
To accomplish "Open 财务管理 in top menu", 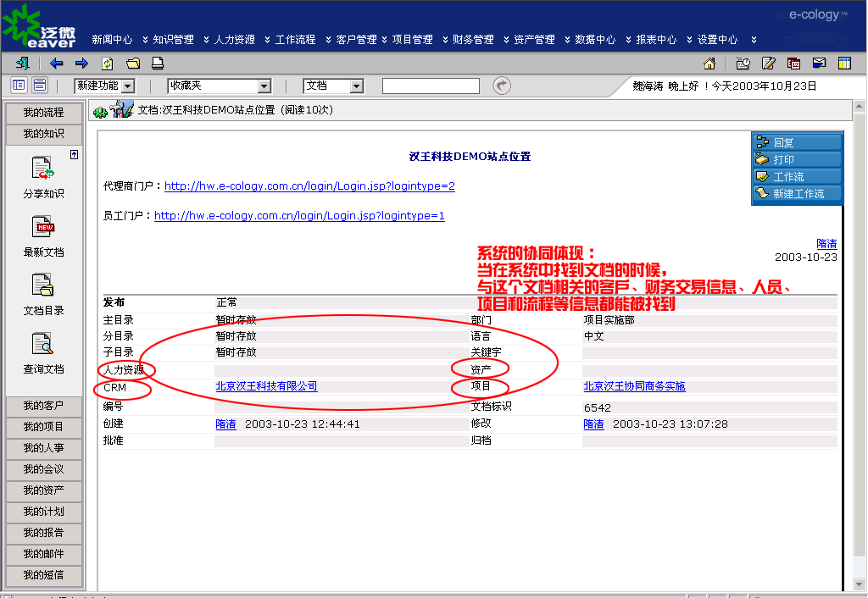I will 473,40.
